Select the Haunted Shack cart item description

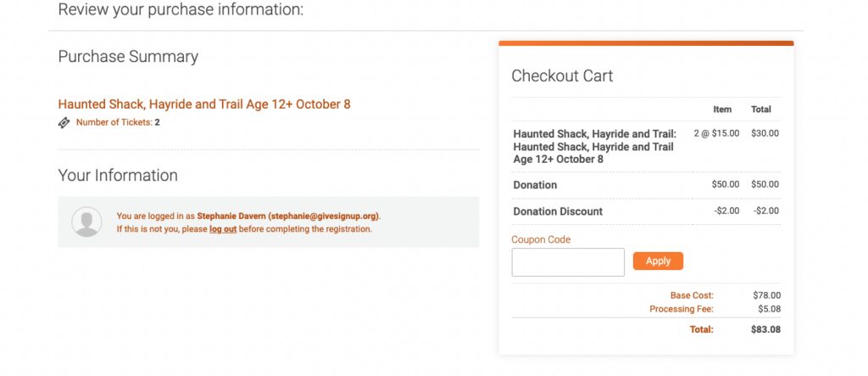[594, 146]
